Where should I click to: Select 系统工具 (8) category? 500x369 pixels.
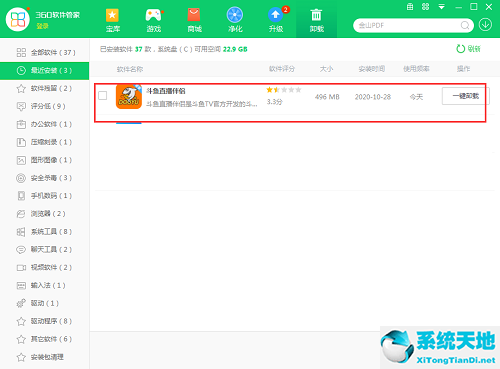click(45, 232)
